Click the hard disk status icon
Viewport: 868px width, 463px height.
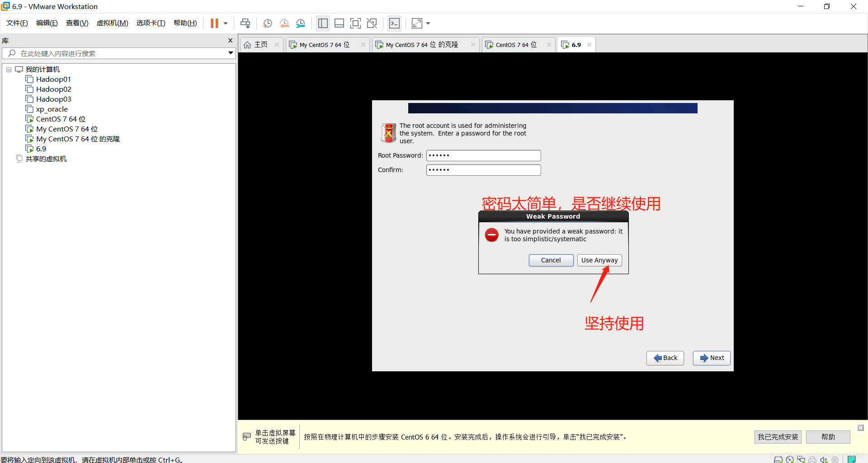pyautogui.click(x=778, y=459)
